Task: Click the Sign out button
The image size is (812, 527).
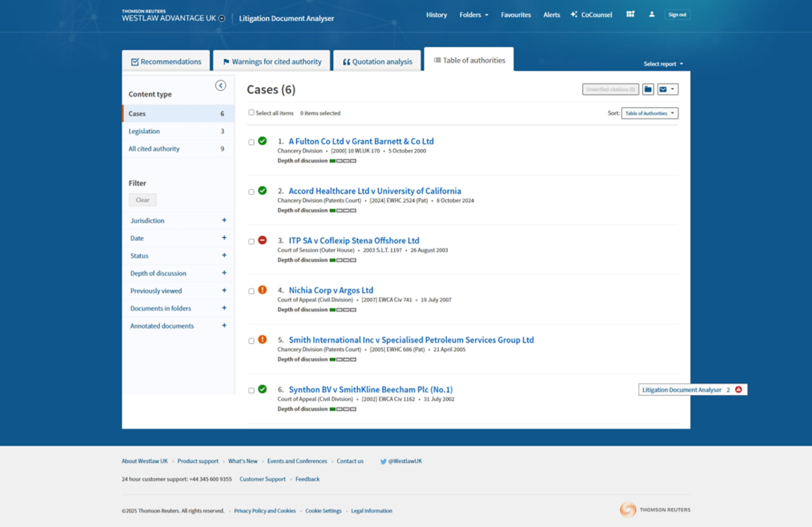Action: (677, 15)
